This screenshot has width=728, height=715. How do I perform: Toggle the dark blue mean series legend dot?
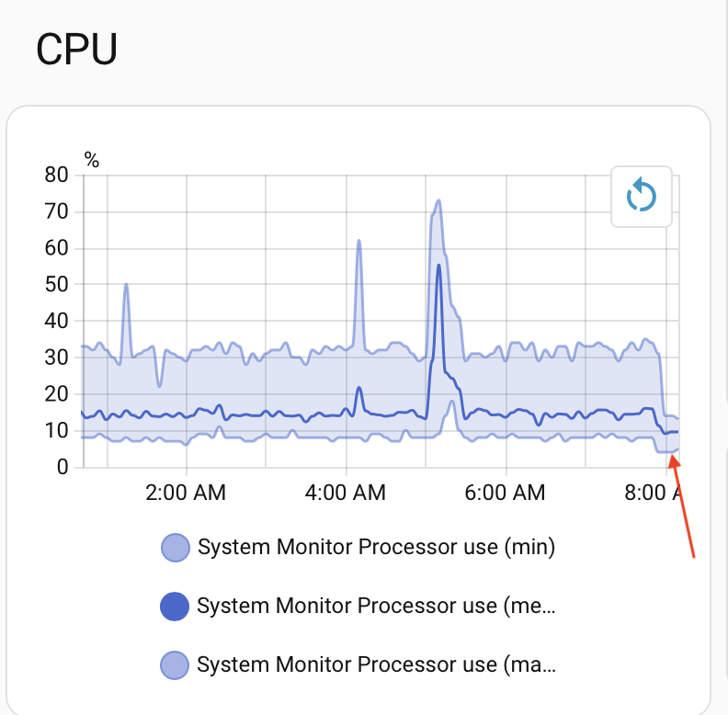pyautogui.click(x=175, y=607)
